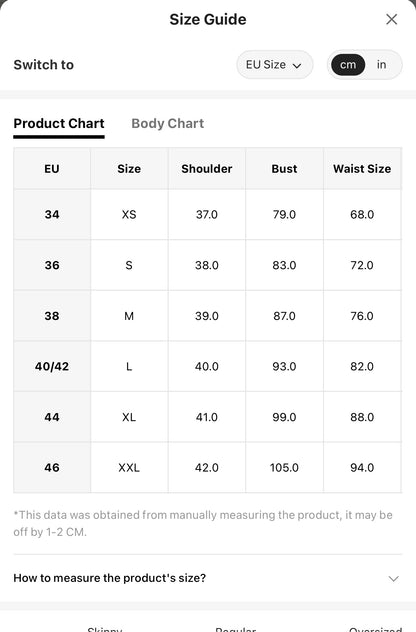
Task: Click the Waist Size column header
Action: (x=362, y=168)
